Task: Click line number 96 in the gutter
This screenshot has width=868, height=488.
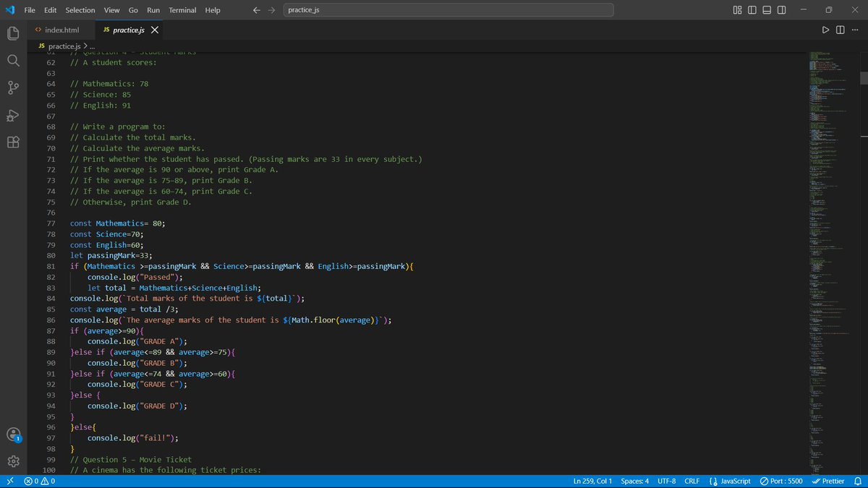Action: (51, 427)
